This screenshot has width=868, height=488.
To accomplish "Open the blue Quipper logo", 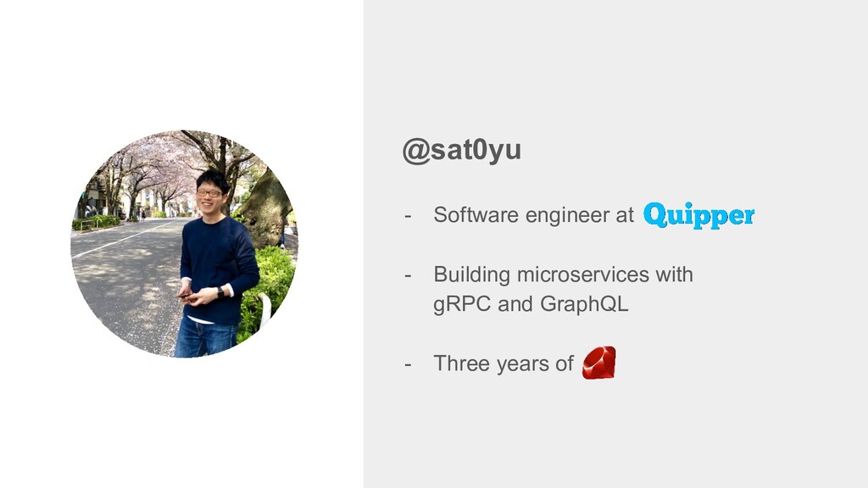I will [698, 216].
